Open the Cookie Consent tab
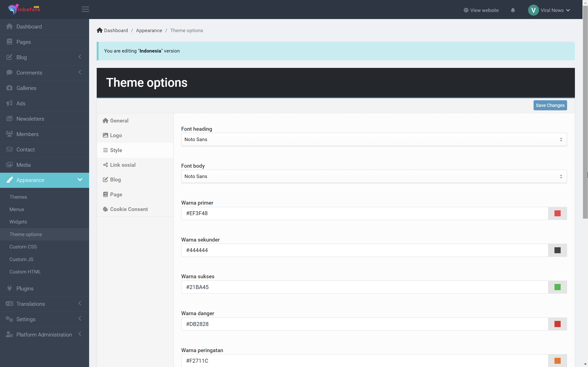 129,209
